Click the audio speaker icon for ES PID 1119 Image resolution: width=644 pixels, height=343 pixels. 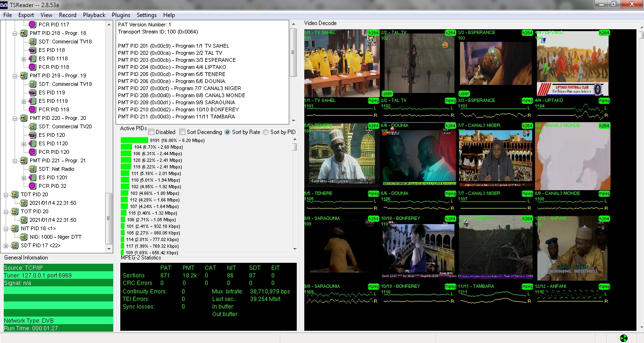[32, 101]
